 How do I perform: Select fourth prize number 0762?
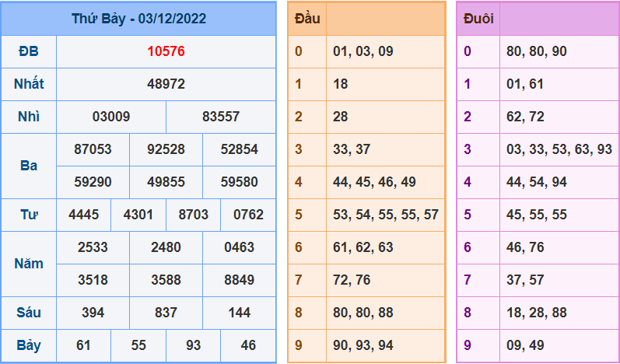pos(248,215)
